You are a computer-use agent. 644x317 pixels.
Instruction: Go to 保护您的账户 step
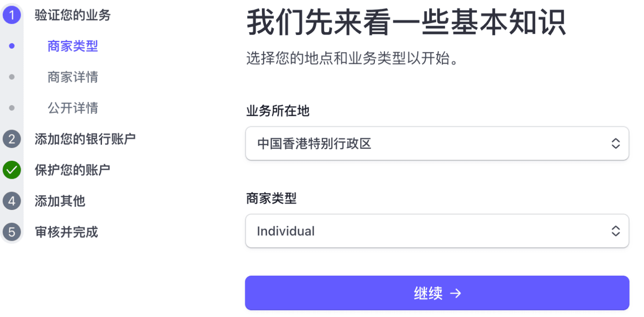[72, 170]
